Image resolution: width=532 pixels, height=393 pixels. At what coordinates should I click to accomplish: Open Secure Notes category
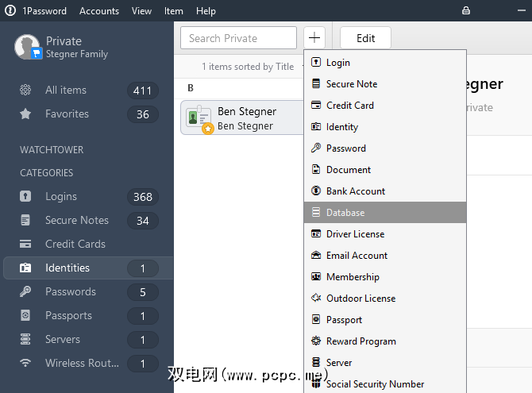click(88, 220)
